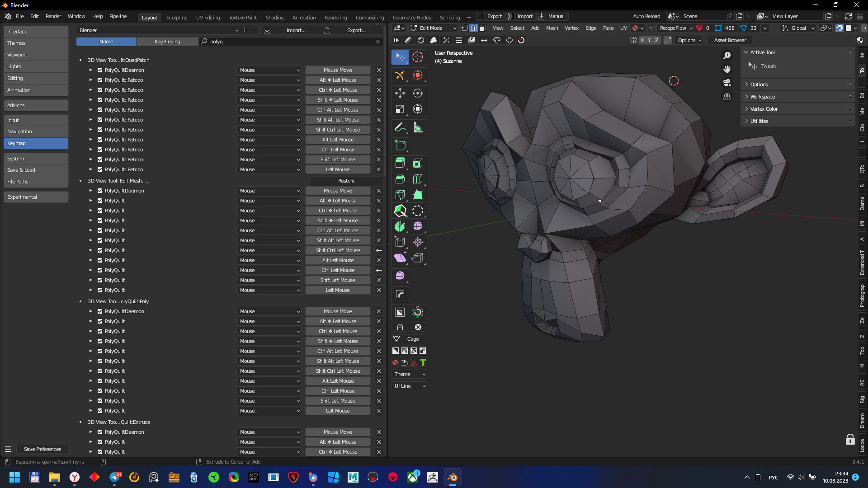
Task: Uncheck the first PolyQuilt::Retopo keymap entry
Action: pos(99,80)
